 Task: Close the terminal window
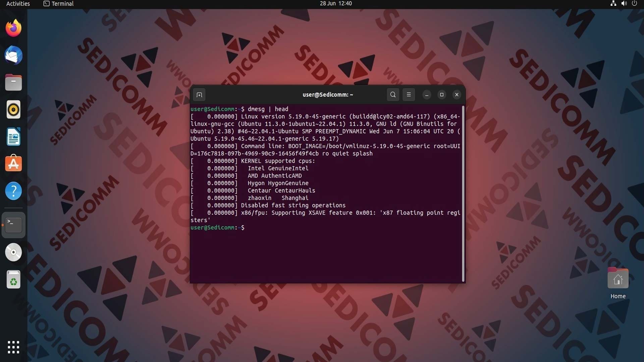(457, 95)
